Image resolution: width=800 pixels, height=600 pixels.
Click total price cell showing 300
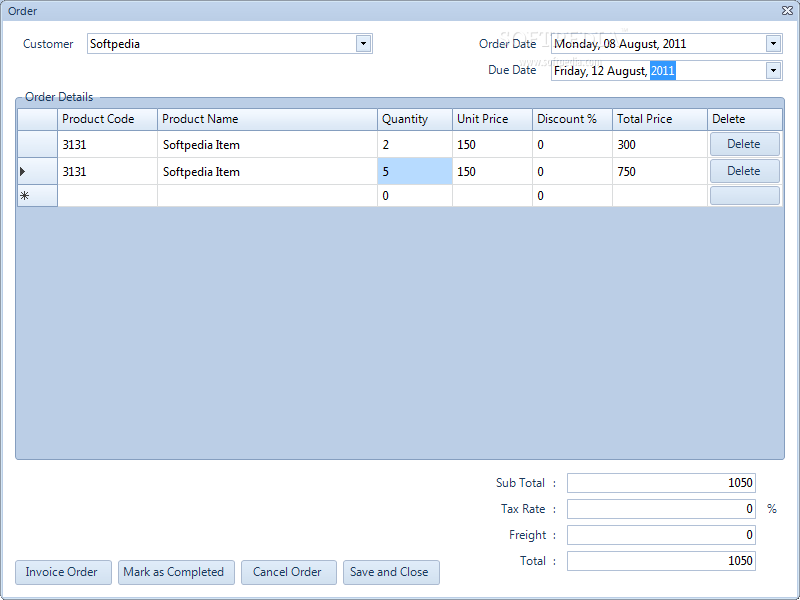pos(660,144)
